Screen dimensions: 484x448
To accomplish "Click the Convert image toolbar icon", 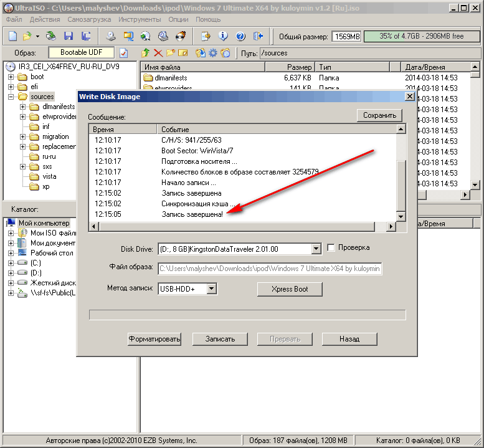I will (145, 36).
